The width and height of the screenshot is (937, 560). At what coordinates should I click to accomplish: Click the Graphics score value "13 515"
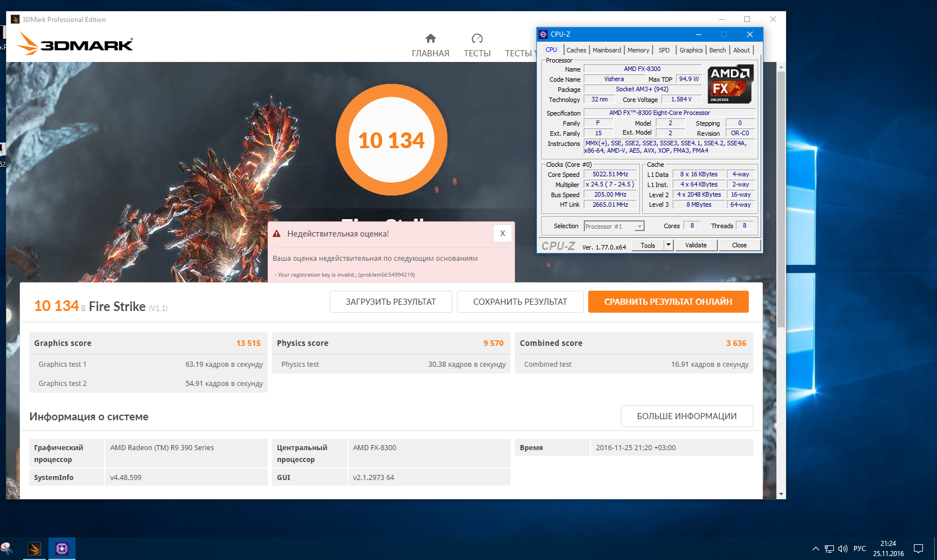pyautogui.click(x=248, y=343)
